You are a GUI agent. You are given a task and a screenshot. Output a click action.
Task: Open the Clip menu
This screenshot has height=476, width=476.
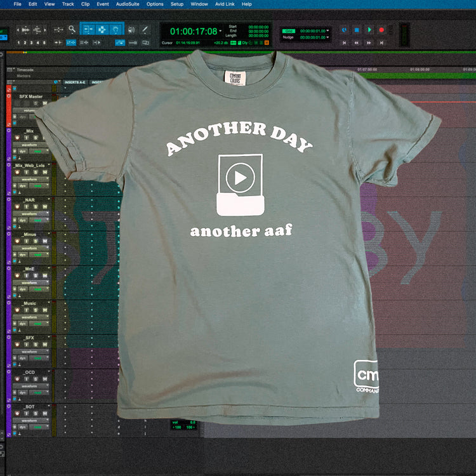tap(85, 4)
